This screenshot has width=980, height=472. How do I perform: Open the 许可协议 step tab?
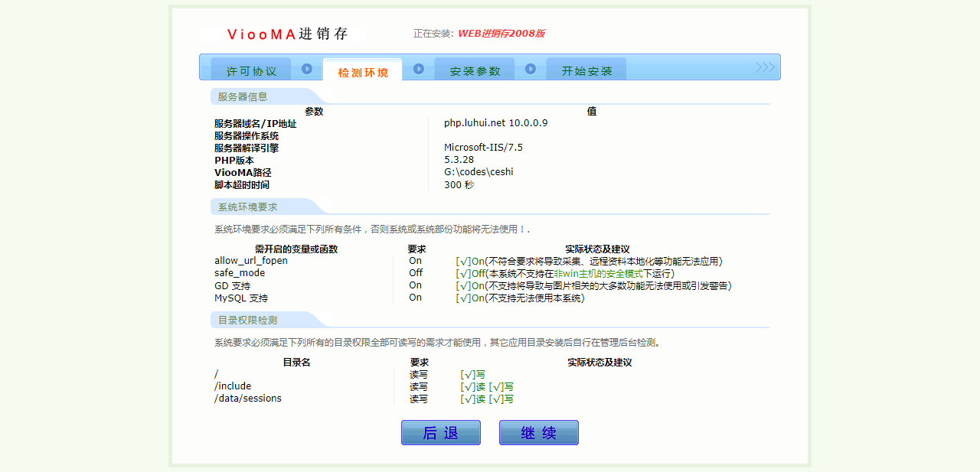251,70
